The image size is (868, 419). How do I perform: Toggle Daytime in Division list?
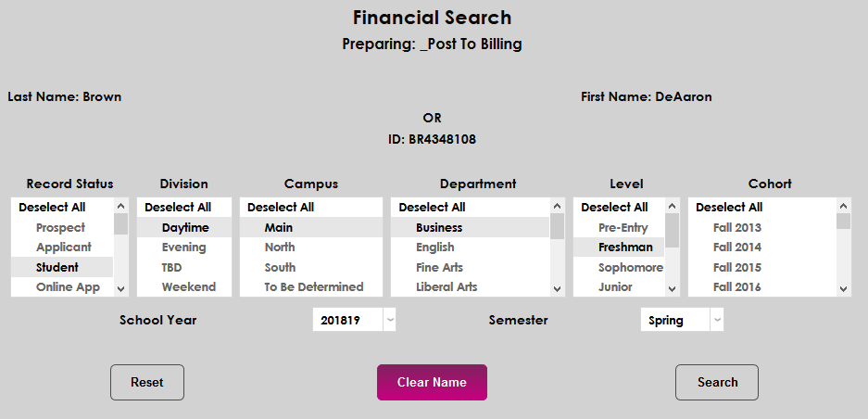pos(185,227)
